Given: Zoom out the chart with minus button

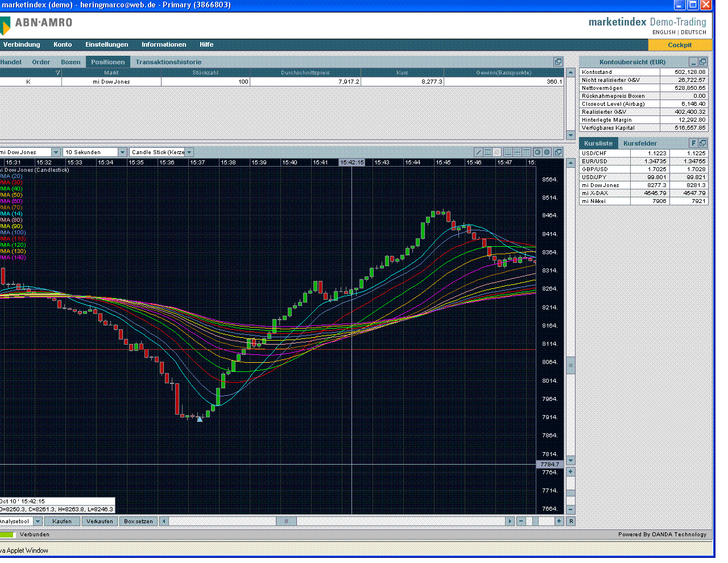Looking at the screenshot, I should [x=520, y=521].
